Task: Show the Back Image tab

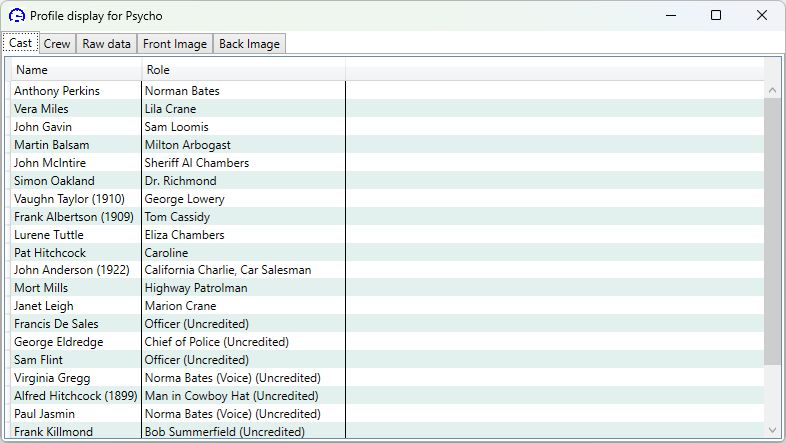Action: (249, 44)
